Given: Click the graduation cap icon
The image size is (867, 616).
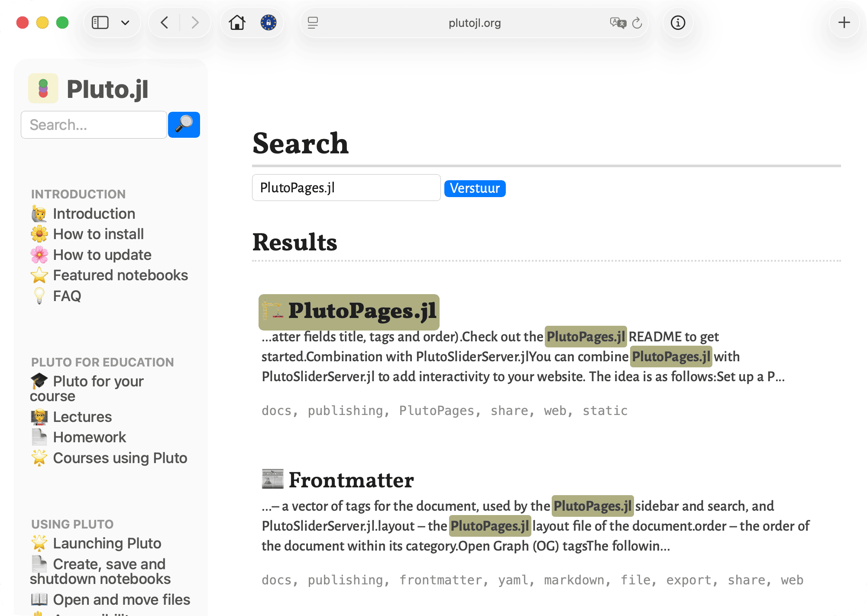Looking at the screenshot, I should pos(39,381).
